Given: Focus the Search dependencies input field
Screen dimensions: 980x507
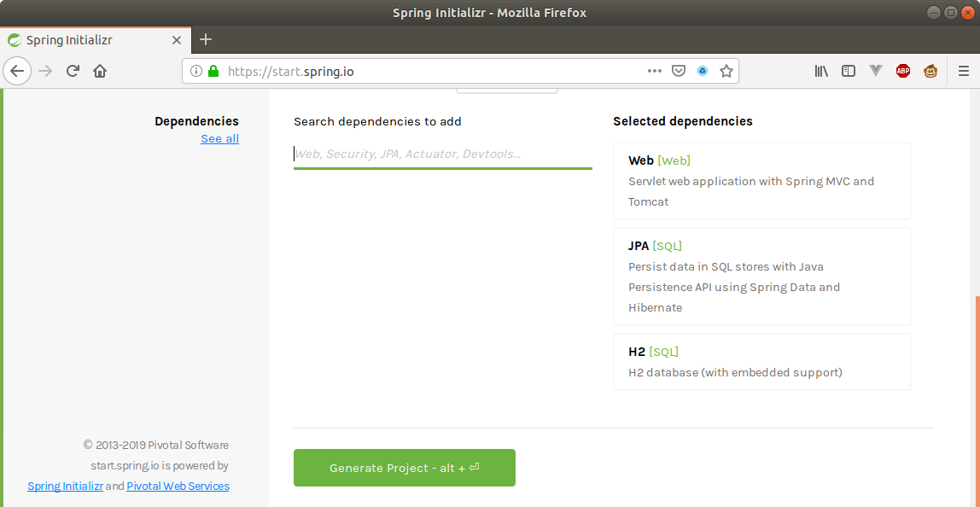Looking at the screenshot, I should pos(442,154).
